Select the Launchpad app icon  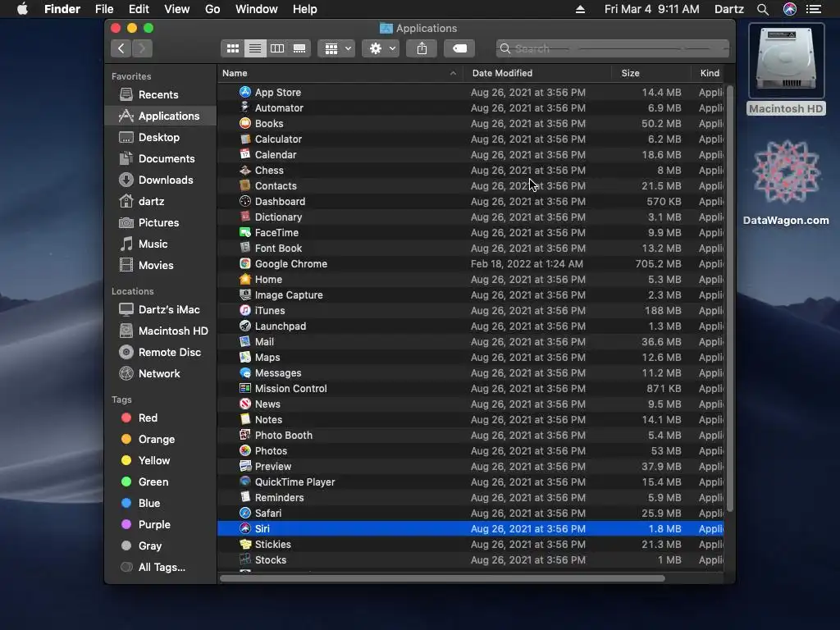(x=244, y=326)
